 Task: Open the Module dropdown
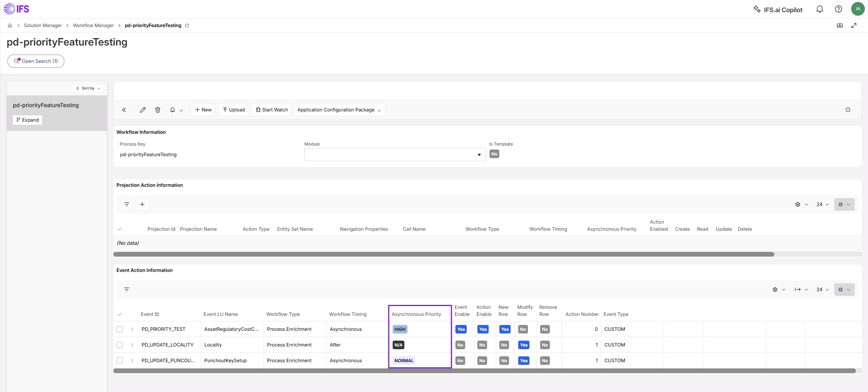click(395, 155)
